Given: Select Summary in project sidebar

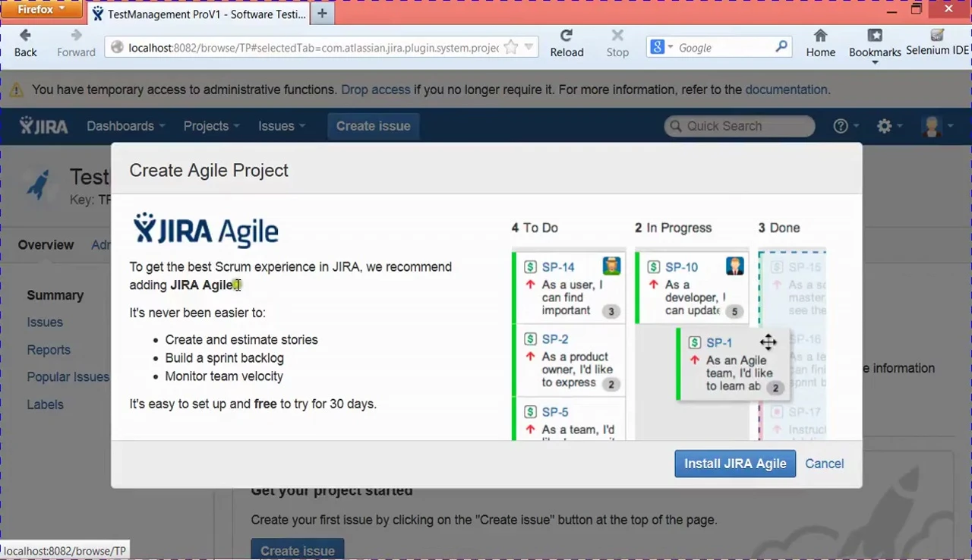Looking at the screenshot, I should pos(55,295).
